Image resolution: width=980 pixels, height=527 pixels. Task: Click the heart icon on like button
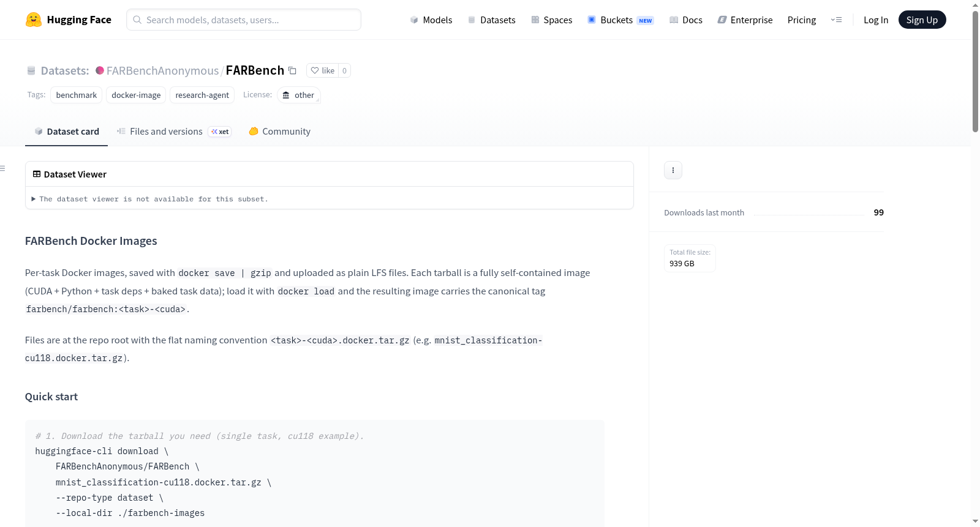[315, 70]
